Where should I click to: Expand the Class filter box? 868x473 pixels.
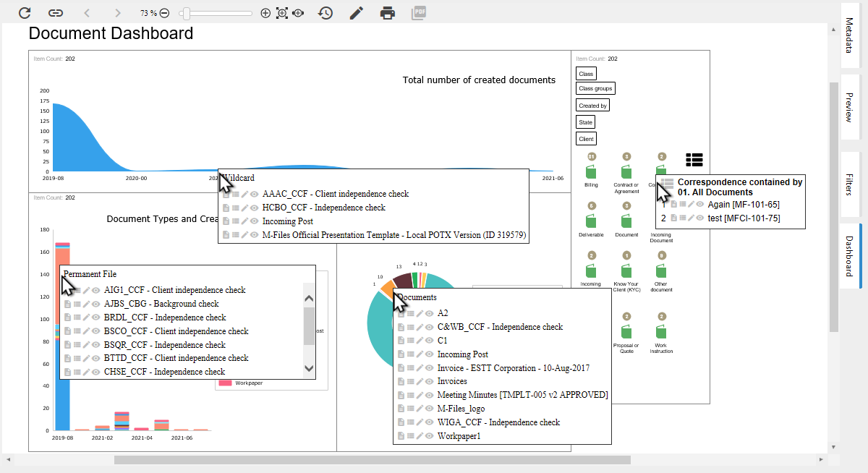coord(586,74)
